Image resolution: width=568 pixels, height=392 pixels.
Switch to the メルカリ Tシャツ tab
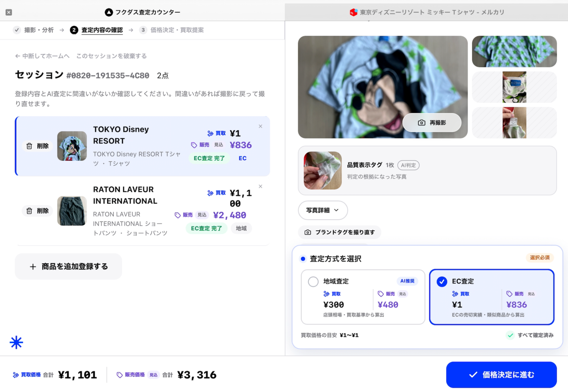(427, 12)
